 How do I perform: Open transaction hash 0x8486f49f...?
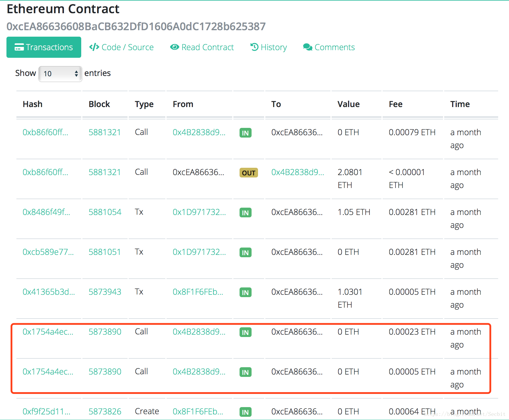pos(46,212)
